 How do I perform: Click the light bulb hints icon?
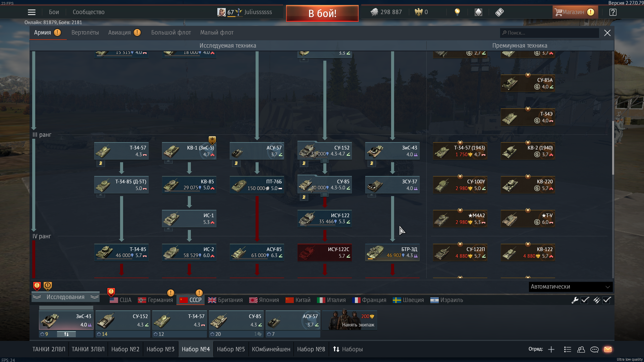pos(457,12)
